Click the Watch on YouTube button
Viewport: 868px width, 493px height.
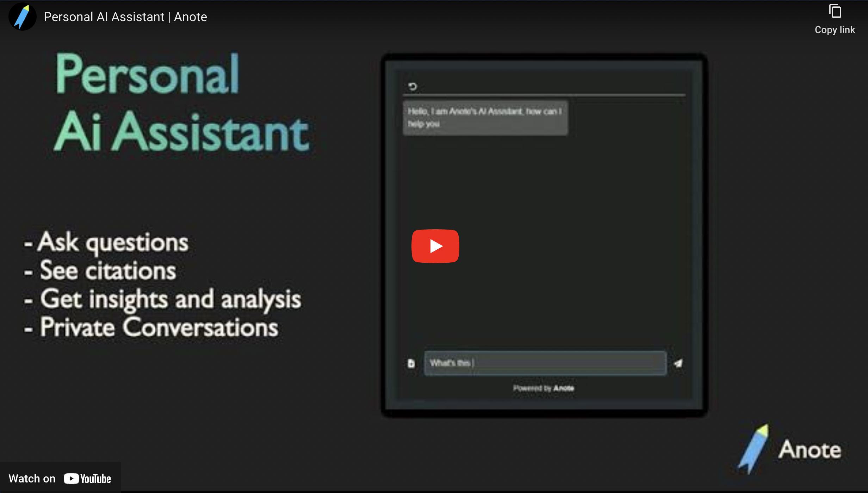60,478
